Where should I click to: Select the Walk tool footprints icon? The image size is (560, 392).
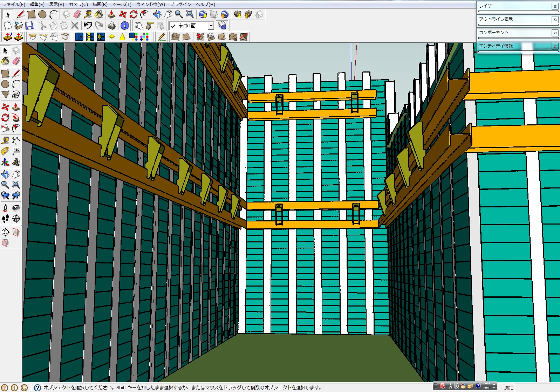pos(5,219)
